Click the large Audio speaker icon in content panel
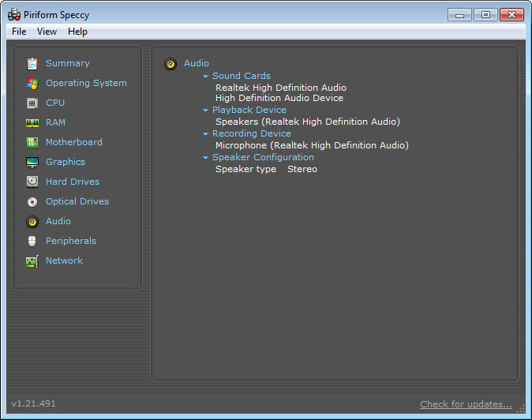Image resolution: width=532 pixels, height=420 pixels. [x=170, y=64]
